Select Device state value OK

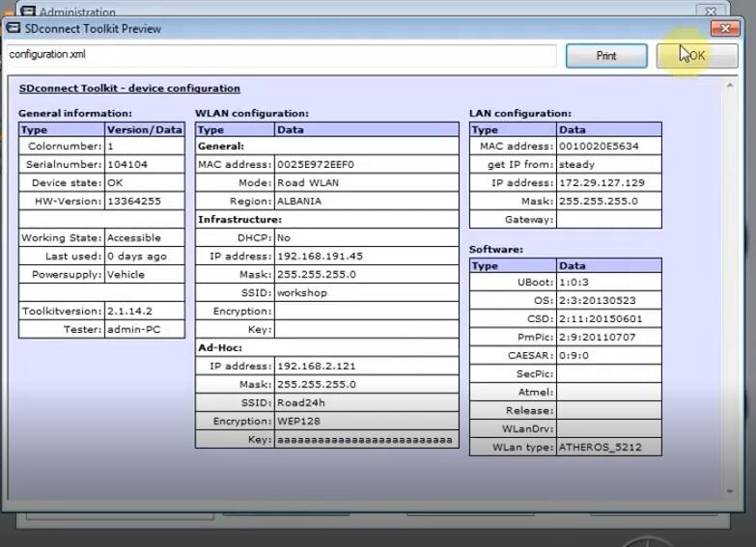point(115,182)
